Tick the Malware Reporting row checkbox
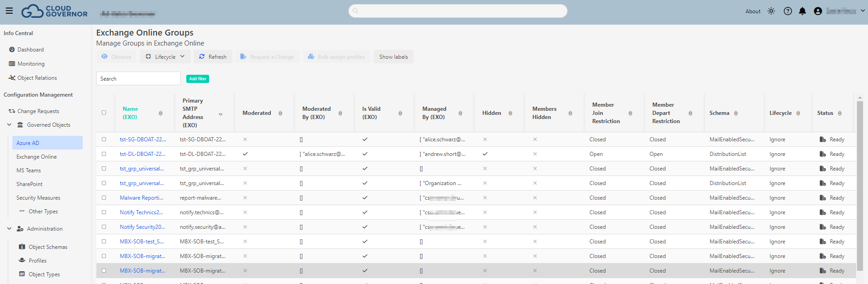868x284 pixels. click(x=104, y=198)
